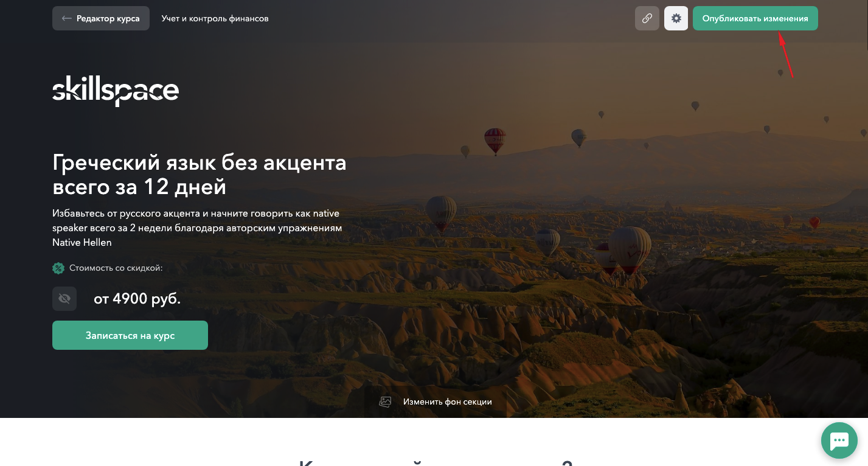Open Изменить фон секции to change background

tap(436, 402)
